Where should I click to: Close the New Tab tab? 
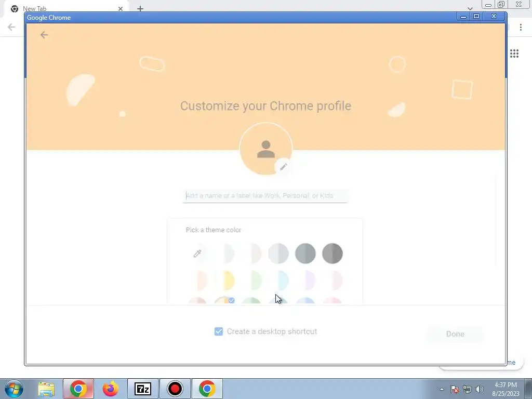121,9
